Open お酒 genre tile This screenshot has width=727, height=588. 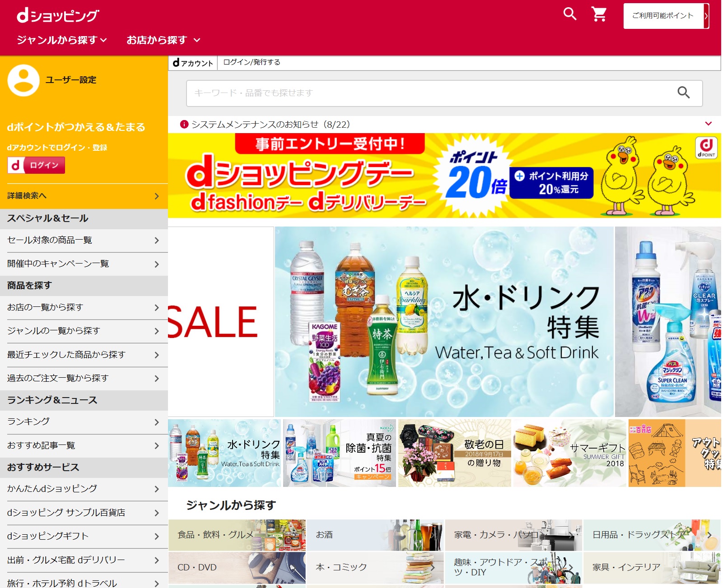pos(375,535)
